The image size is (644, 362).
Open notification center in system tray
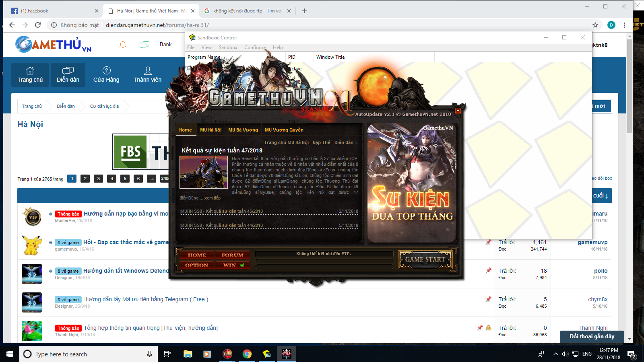coord(632,354)
